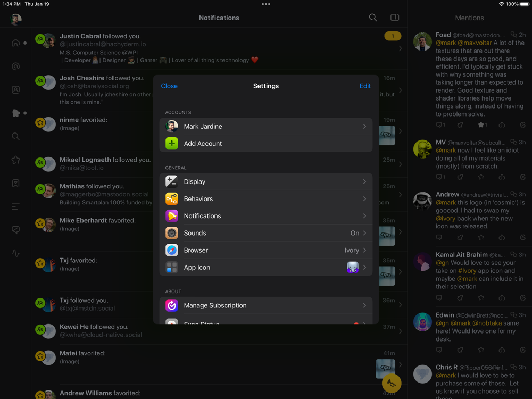
Task: Open Manage Subscription
Action: pyautogui.click(x=266, y=306)
